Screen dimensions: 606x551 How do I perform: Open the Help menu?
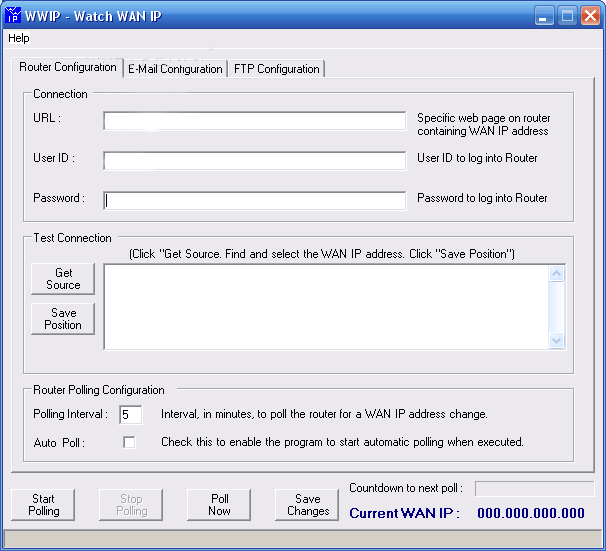(x=19, y=38)
